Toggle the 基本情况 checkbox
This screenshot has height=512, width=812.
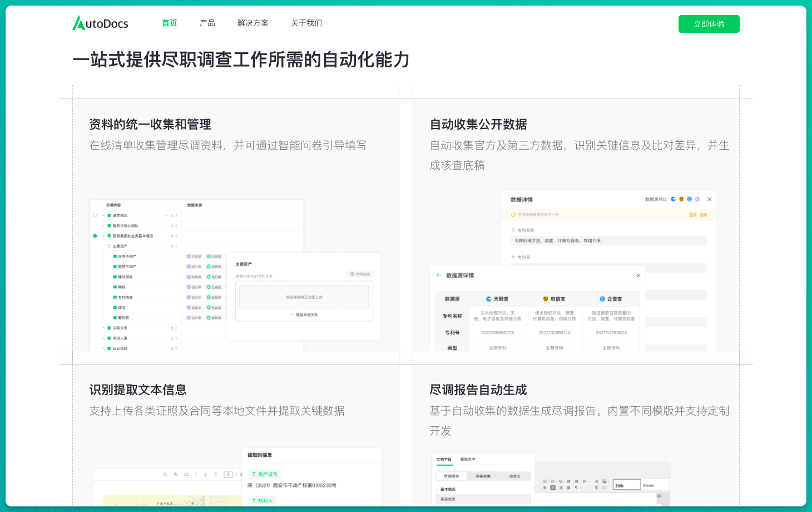click(109, 215)
